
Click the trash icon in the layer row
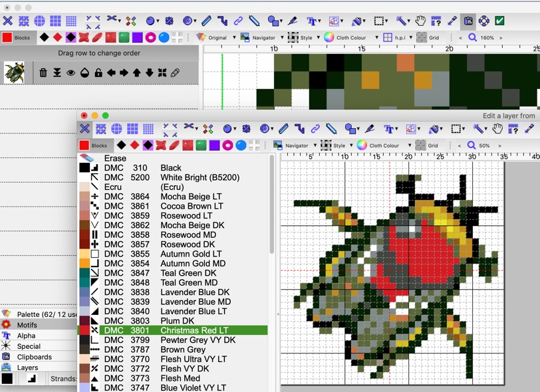coord(43,72)
